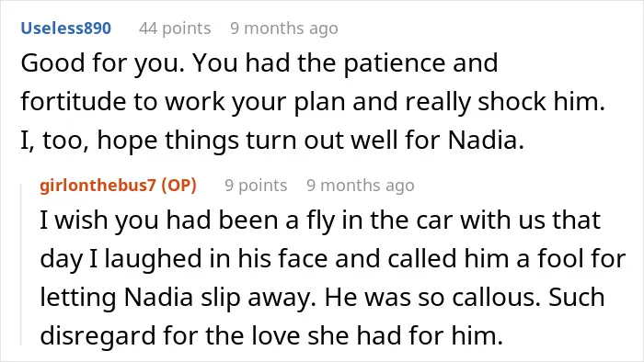Click the line "I wish you had been a fly"
Viewport: 644px width, 362px height.
click(320, 221)
